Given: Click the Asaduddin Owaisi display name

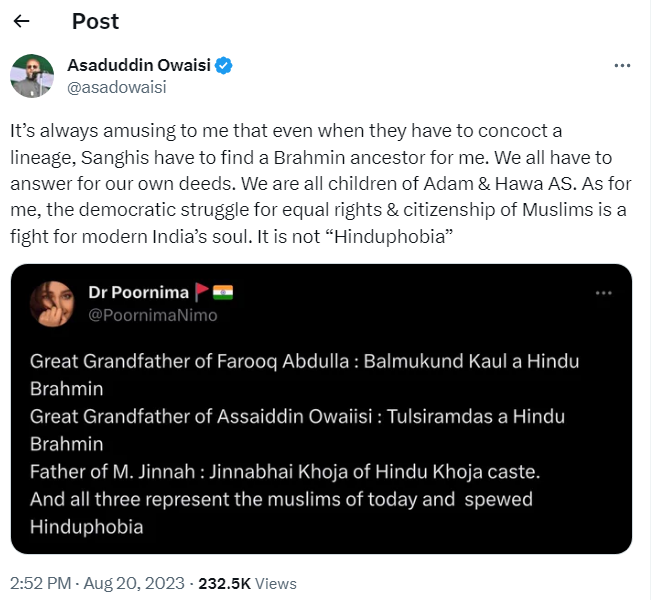Looking at the screenshot, I should tap(139, 66).
